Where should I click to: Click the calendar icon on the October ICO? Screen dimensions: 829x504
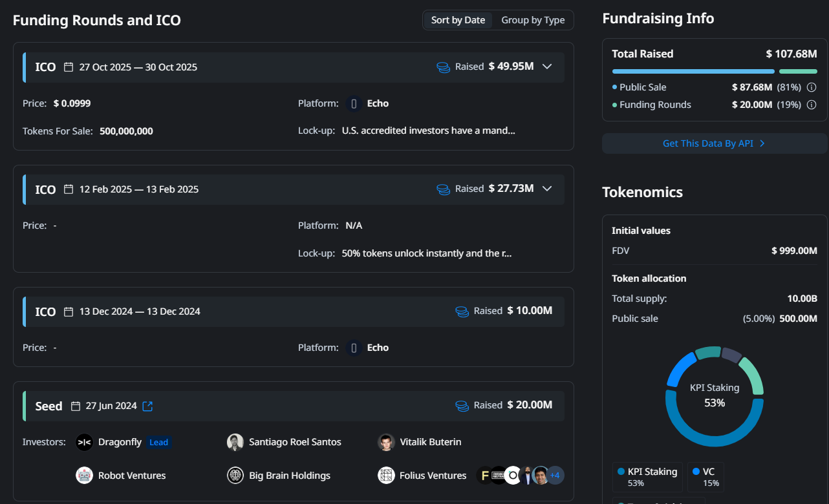(x=69, y=67)
